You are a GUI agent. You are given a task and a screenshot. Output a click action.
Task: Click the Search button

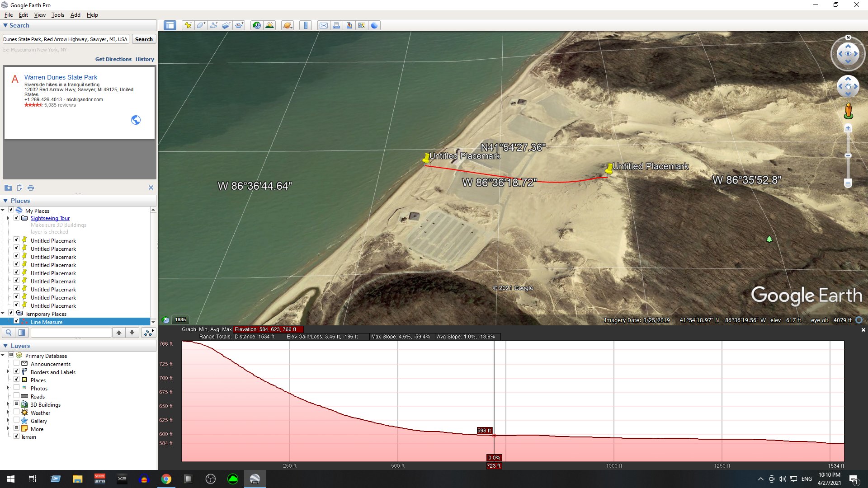(x=144, y=39)
